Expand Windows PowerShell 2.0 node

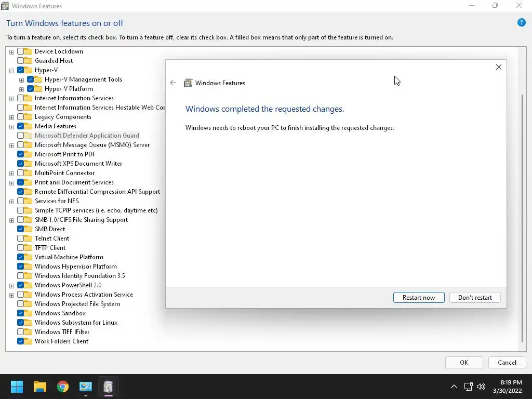click(x=11, y=286)
